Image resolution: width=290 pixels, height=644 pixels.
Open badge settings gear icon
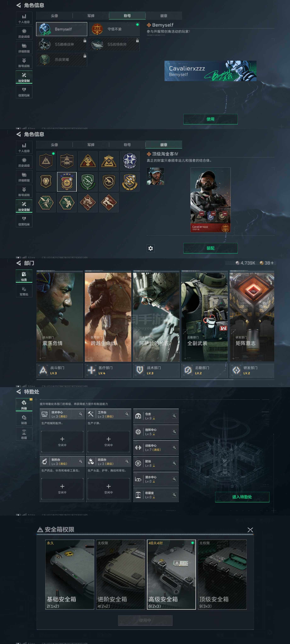[150, 248]
